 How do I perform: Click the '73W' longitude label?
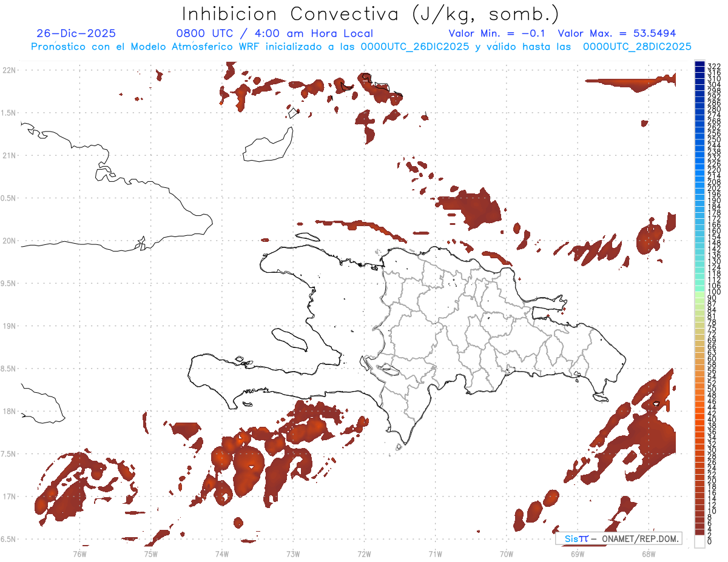click(293, 554)
